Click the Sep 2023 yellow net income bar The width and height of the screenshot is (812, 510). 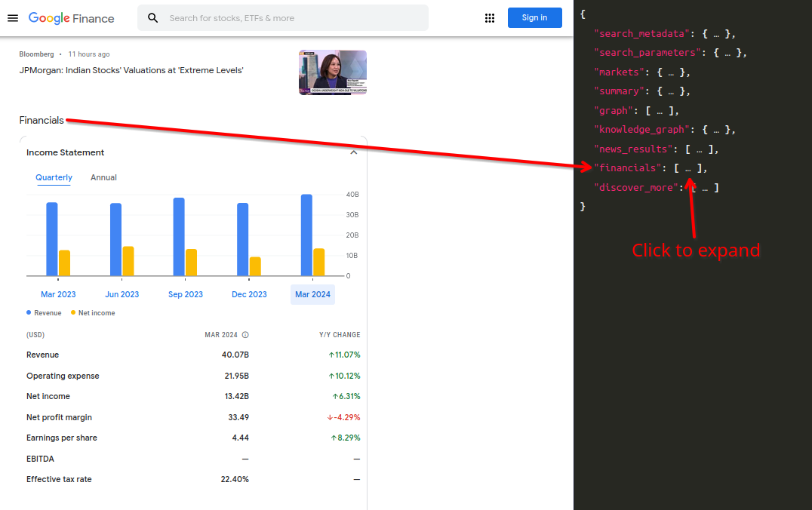[192, 263]
